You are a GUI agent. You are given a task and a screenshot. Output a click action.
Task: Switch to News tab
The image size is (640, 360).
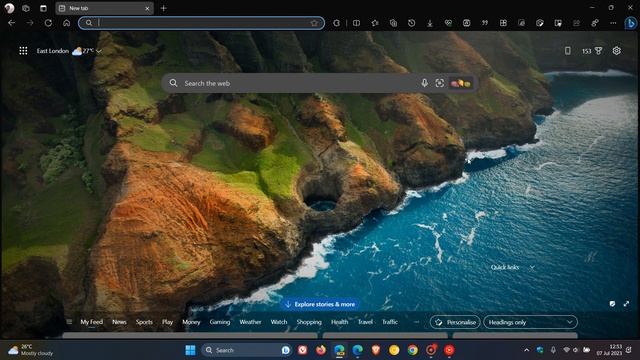coord(119,322)
